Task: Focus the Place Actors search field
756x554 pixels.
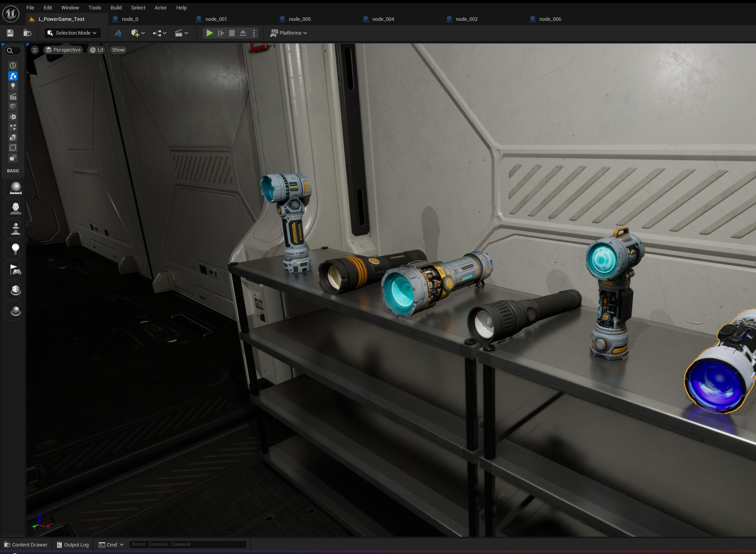Action: pos(13,51)
